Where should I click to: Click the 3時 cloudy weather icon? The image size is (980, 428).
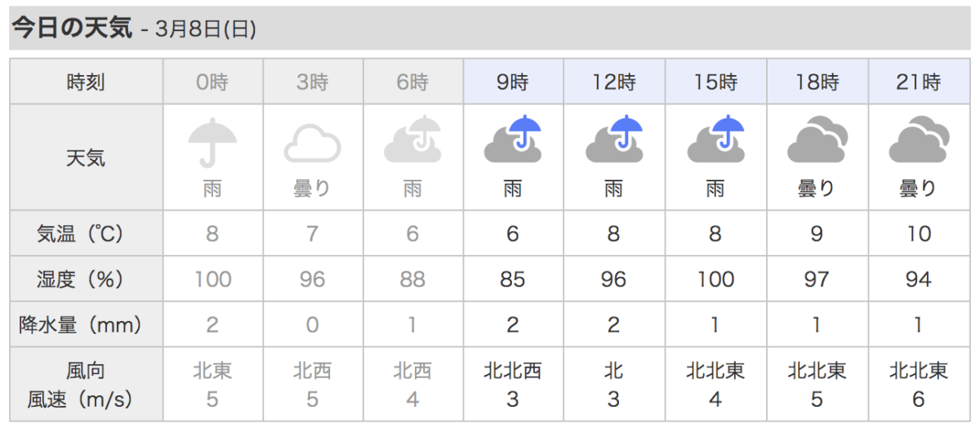click(x=312, y=144)
